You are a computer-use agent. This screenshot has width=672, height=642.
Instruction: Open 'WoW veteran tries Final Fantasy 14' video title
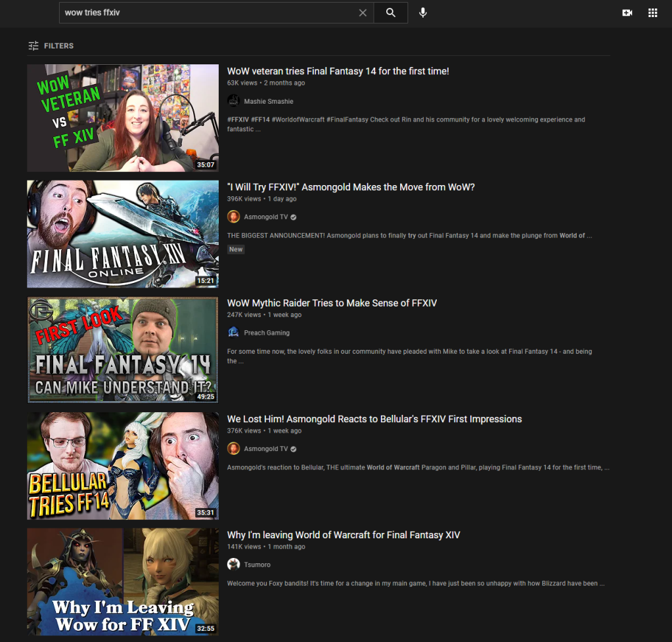pos(338,71)
